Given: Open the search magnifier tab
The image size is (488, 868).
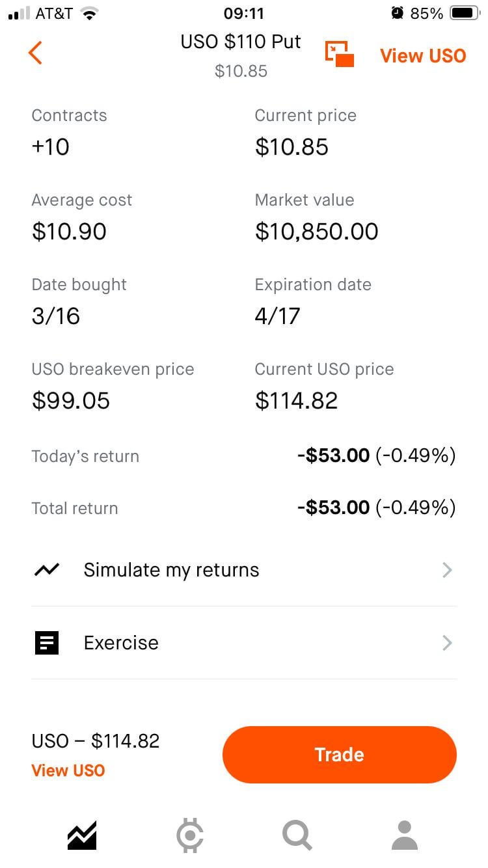Looking at the screenshot, I should [x=297, y=835].
